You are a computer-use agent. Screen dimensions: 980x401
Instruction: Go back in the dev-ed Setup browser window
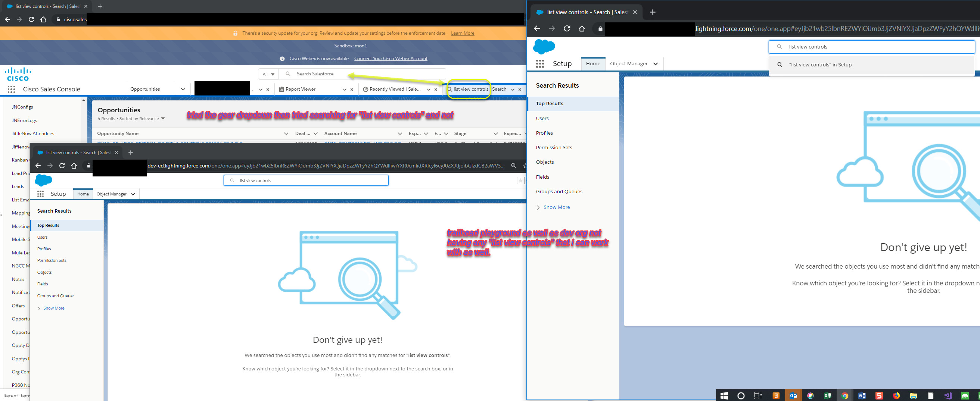click(38, 166)
